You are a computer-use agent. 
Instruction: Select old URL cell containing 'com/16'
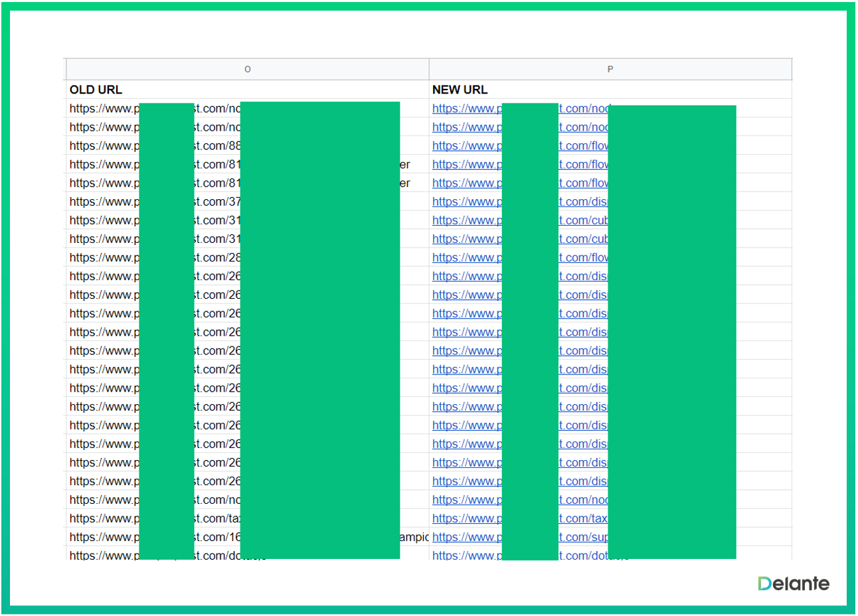click(104, 537)
